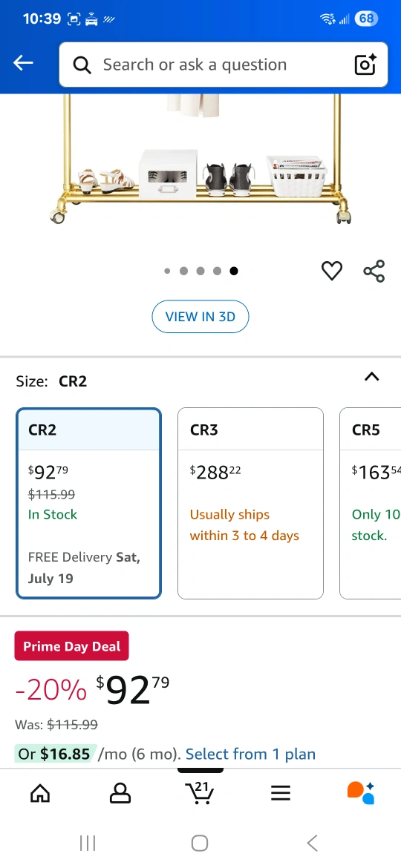Select the CR2 size option
Screen dimensions: 401x868
(88, 503)
